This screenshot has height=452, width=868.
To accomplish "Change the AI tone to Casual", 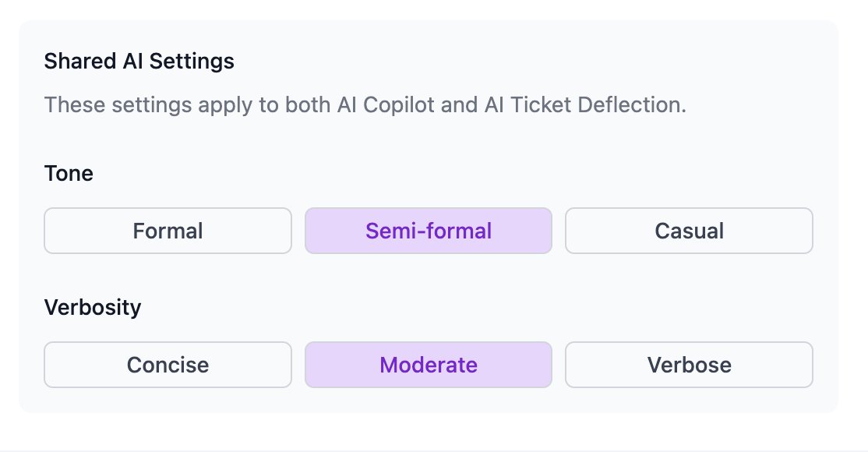I will [689, 231].
